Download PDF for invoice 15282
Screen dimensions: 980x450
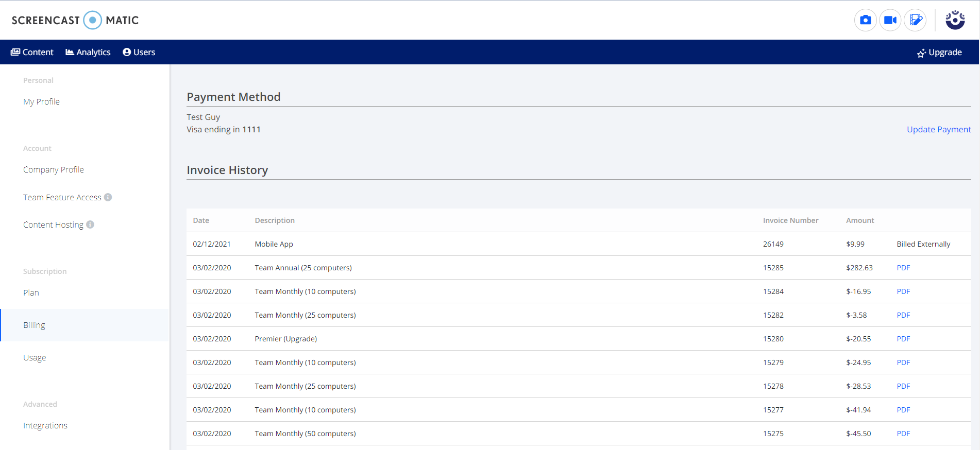click(903, 315)
